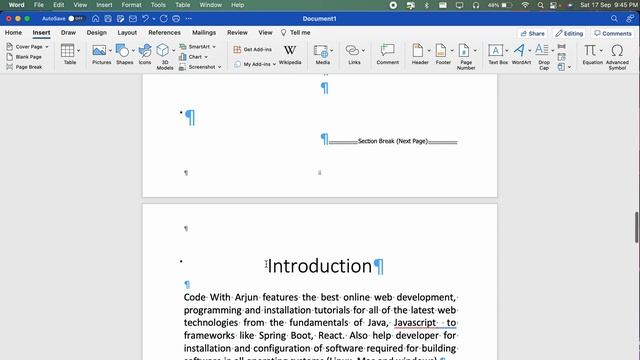Open the Editing mode button
This screenshot has width=640, height=360.
pos(569,33)
